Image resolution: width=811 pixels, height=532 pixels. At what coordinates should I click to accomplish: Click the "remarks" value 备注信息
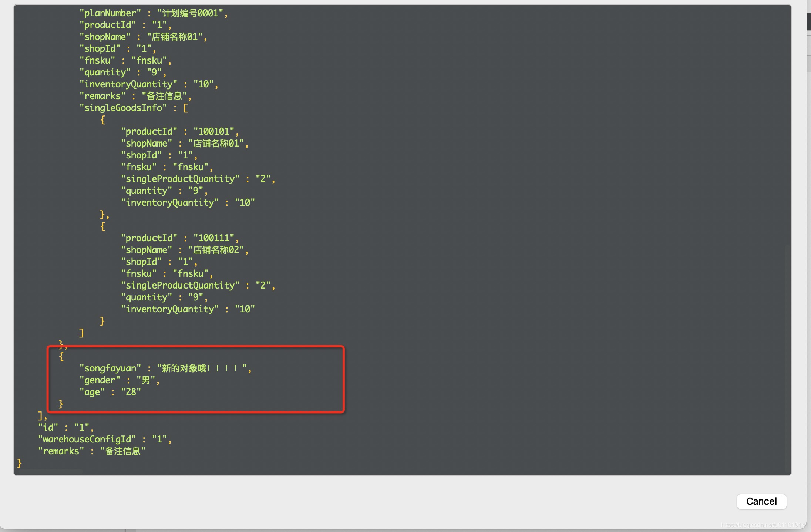tap(166, 96)
